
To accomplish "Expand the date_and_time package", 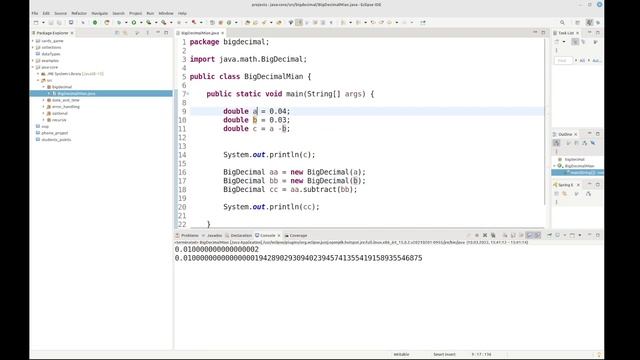I will click(x=44, y=100).
